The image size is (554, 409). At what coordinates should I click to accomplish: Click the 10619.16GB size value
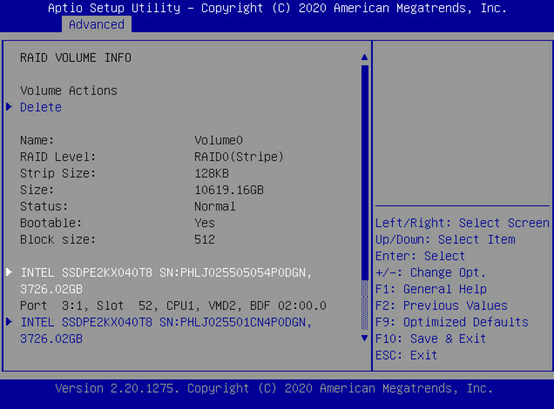coord(229,190)
